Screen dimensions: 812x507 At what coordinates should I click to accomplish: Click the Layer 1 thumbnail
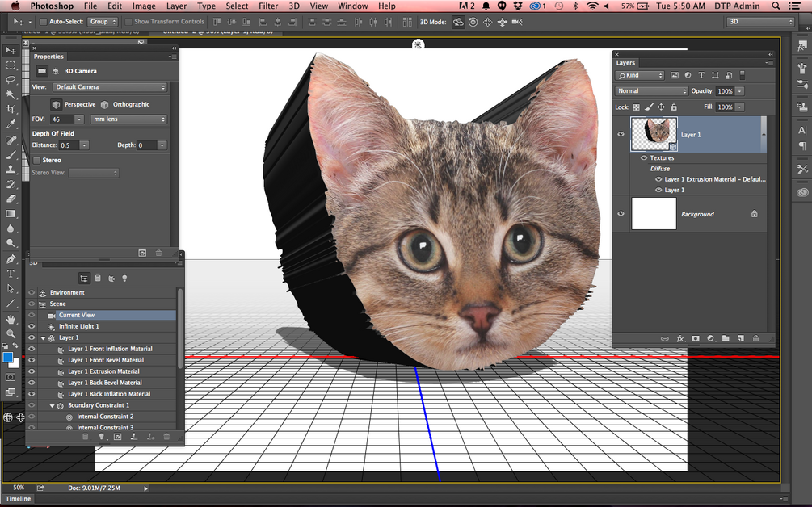point(653,133)
